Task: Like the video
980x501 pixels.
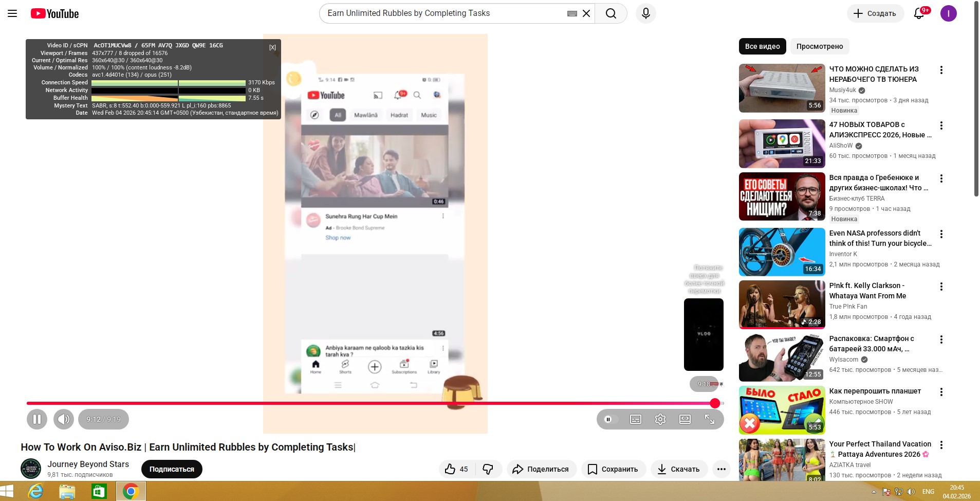Action: 457,469
